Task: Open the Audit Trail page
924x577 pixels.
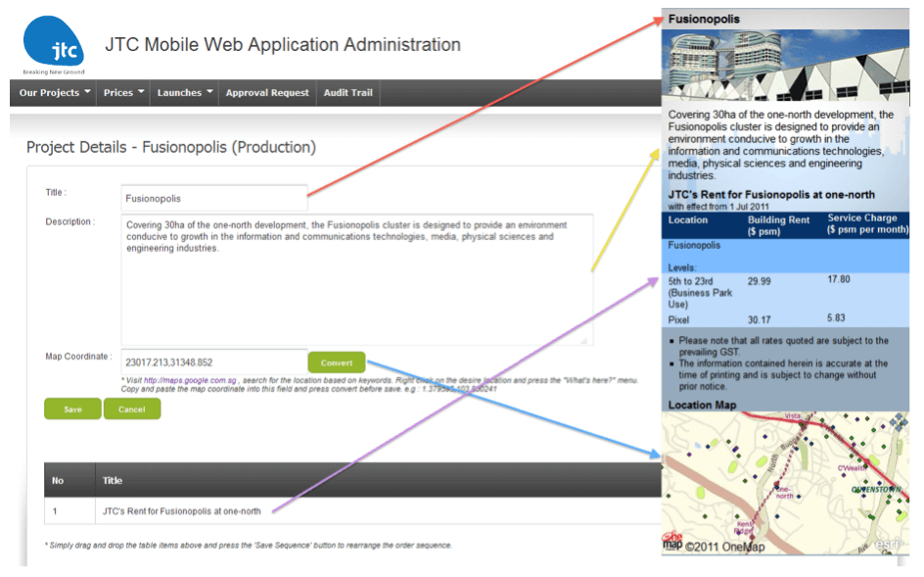Action: tap(347, 93)
